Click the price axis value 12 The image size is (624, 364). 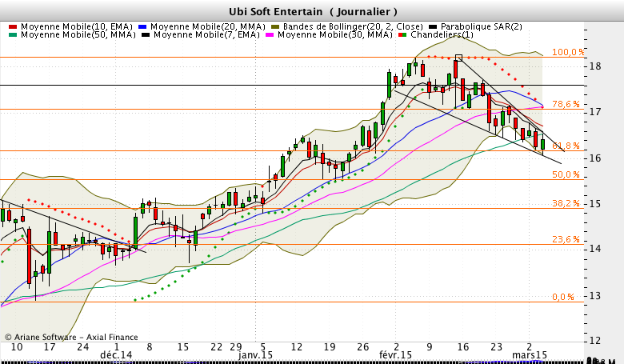click(595, 341)
